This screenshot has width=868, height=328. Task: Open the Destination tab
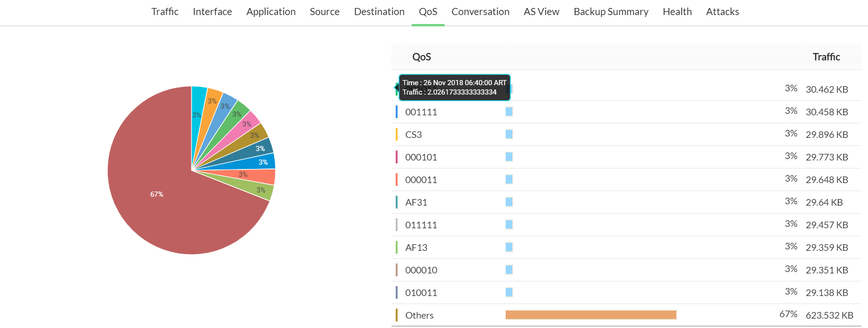click(x=379, y=12)
